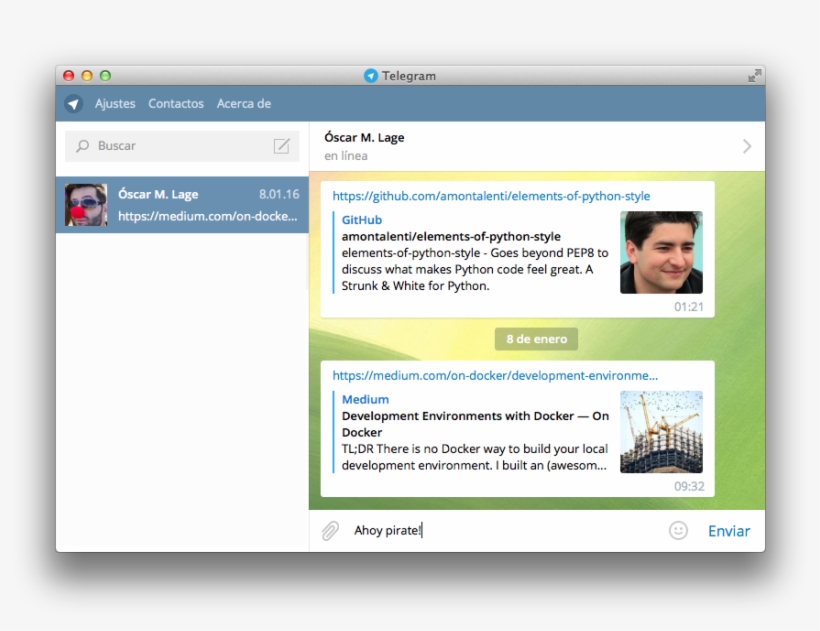
Task: Click the fullscreen arrows icon in the title bar
Action: 757,74
